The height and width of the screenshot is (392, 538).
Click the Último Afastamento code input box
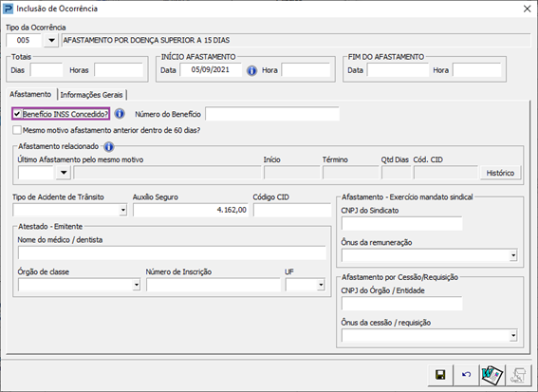click(36, 173)
